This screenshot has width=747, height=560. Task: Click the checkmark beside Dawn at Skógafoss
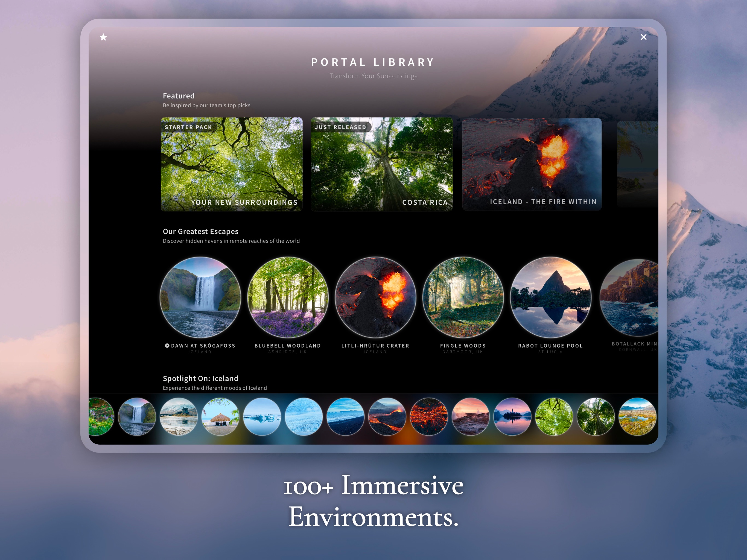[x=167, y=346]
